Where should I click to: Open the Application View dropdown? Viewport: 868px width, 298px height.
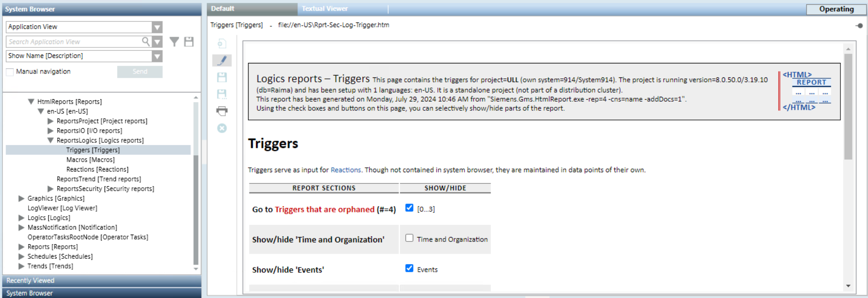pos(157,27)
